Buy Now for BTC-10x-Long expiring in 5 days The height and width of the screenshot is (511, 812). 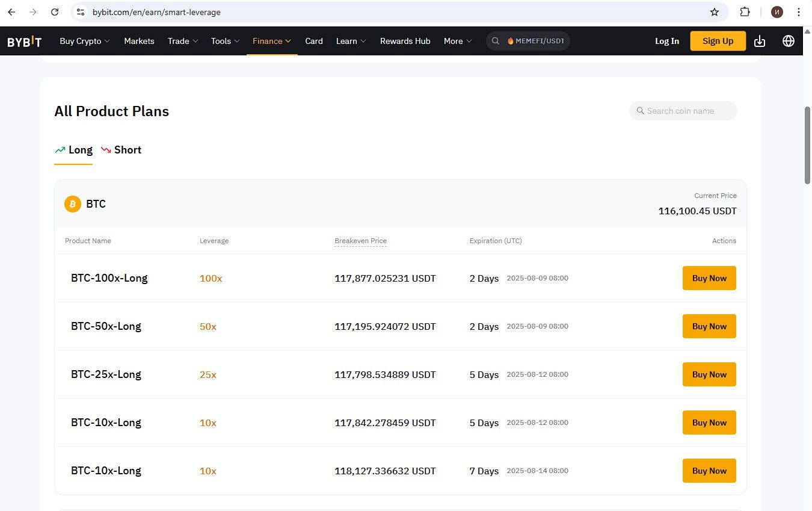pyautogui.click(x=709, y=423)
